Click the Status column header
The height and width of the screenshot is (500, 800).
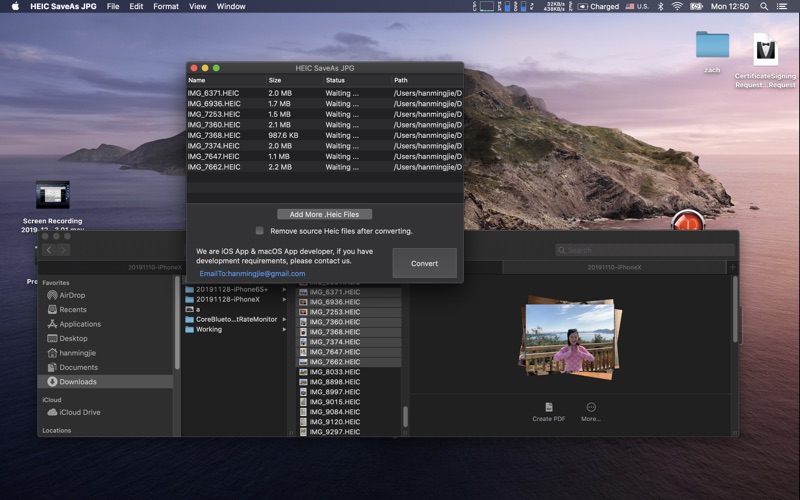click(357, 80)
